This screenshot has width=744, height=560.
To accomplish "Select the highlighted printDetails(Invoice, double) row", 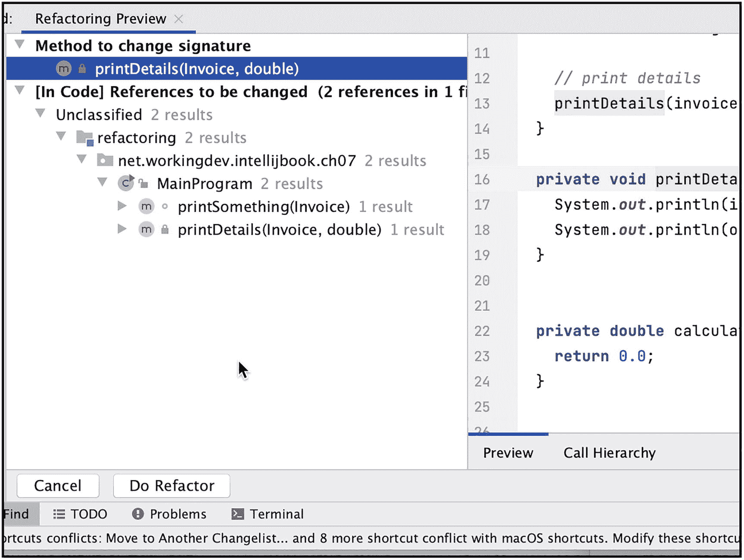I will (237, 69).
